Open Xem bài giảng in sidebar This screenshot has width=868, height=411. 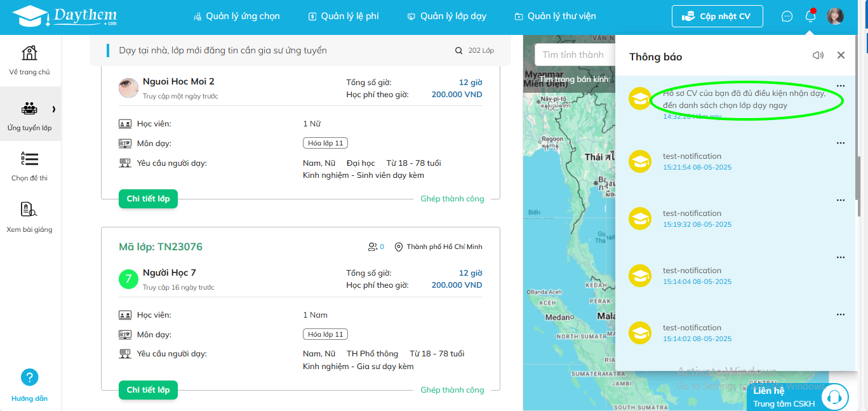pyautogui.click(x=30, y=217)
